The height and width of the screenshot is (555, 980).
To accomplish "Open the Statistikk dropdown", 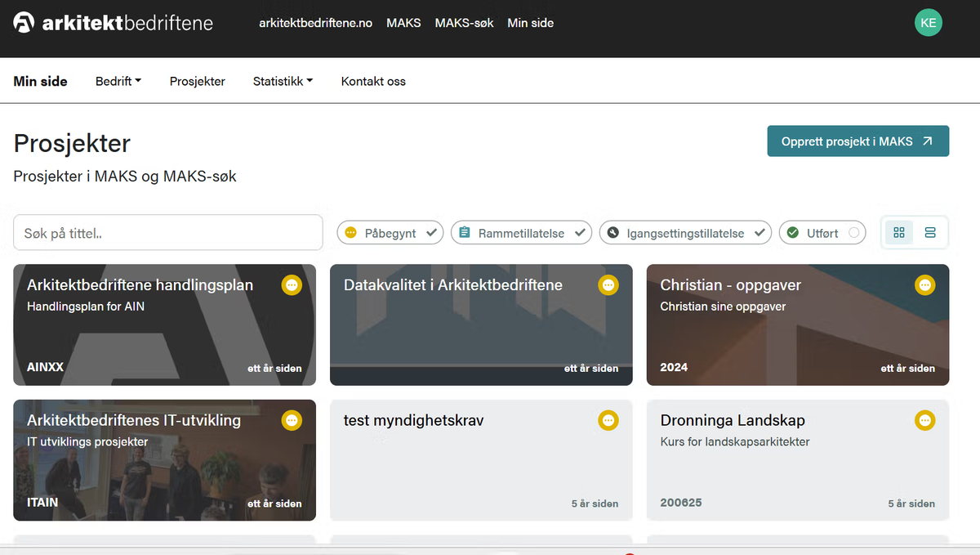I will coord(283,81).
